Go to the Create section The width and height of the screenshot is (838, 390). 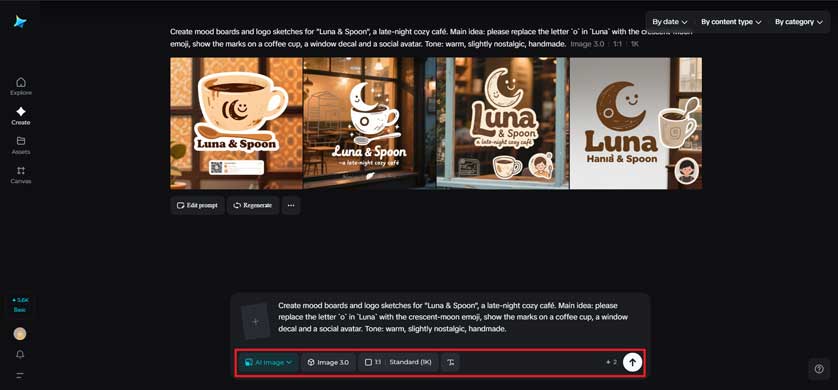(x=21, y=116)
